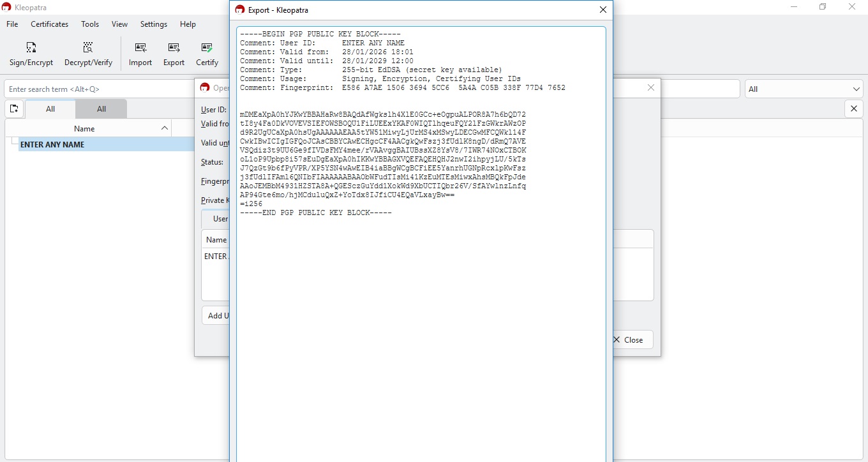
Task: Open the Help menu
Action: [x=188, y=24]
